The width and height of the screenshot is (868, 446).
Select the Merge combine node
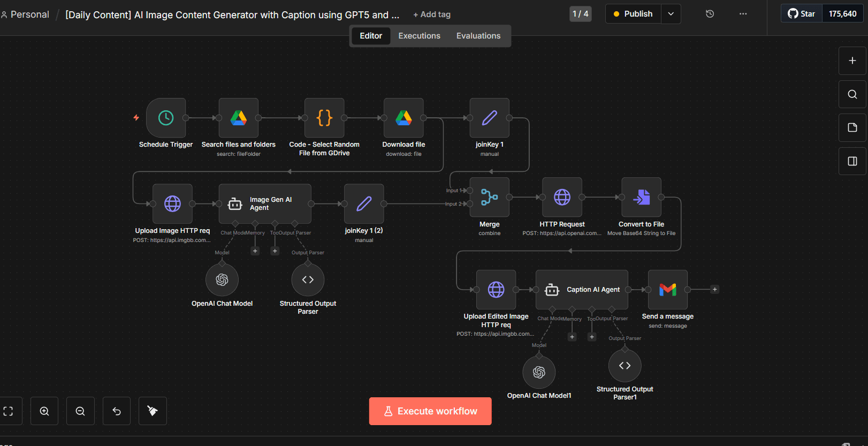[489, 197]
